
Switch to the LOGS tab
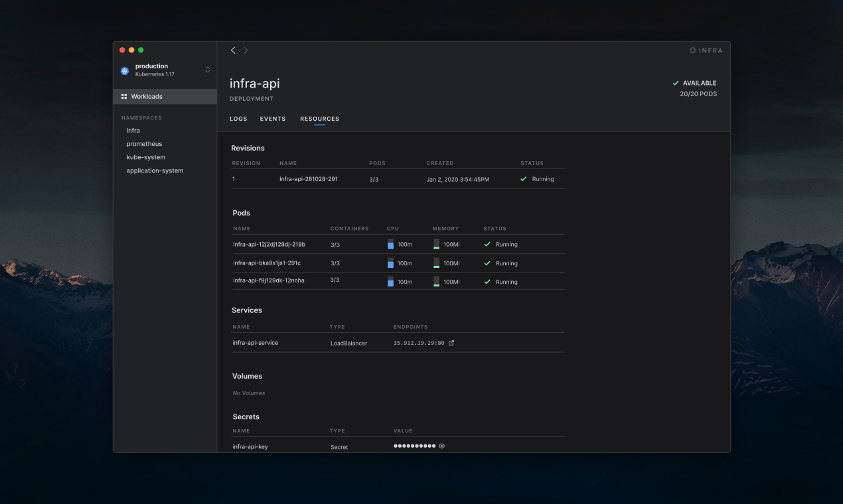pos(238,119)
